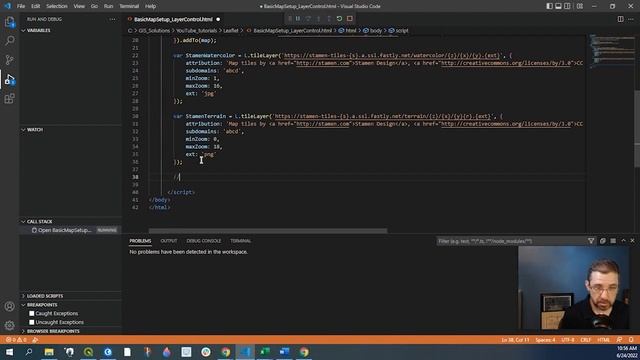The height and width of the screenshot is (360, 640).
Task: Open the Manage gear icon
Action: pos(9,325)
